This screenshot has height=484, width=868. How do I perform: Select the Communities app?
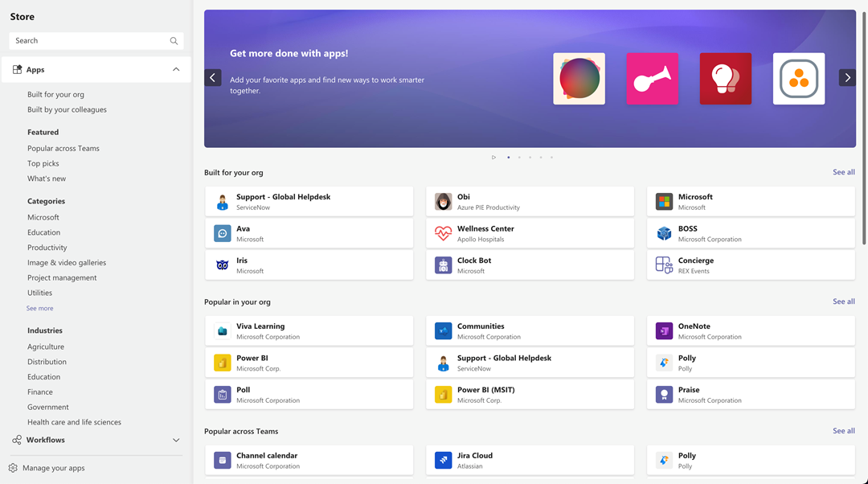[530, 330]
